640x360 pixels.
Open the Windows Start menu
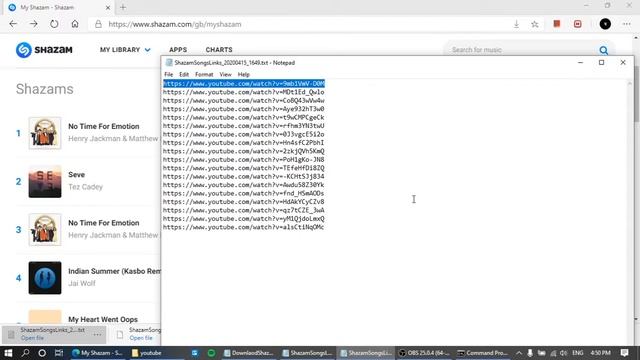[8, 353]
